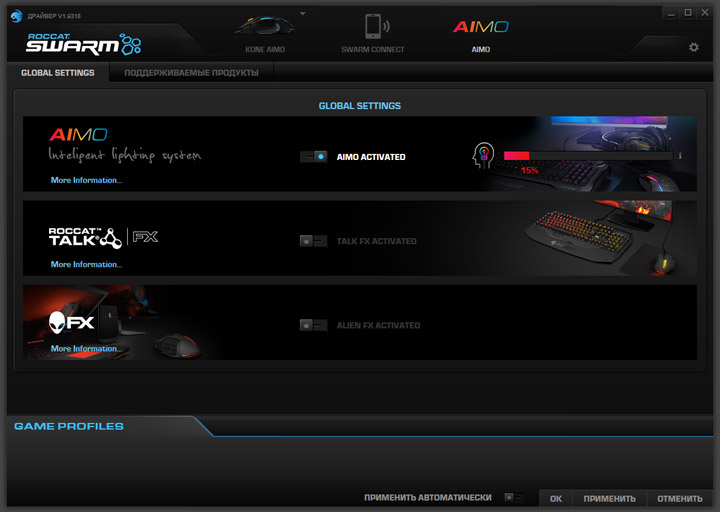Minimize the Swarm window
This screenshot has width=720, height=512.
point(671,13)
